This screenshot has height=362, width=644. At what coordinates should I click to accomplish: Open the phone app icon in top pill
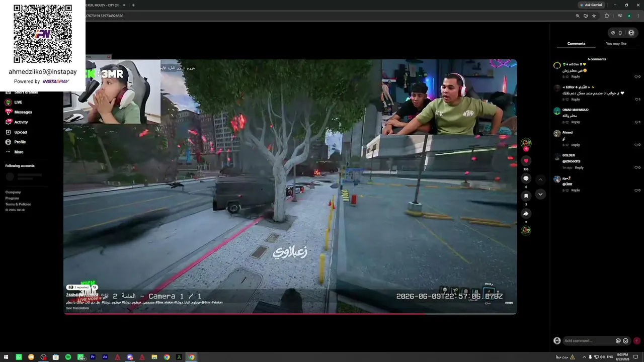click(620, 33)
